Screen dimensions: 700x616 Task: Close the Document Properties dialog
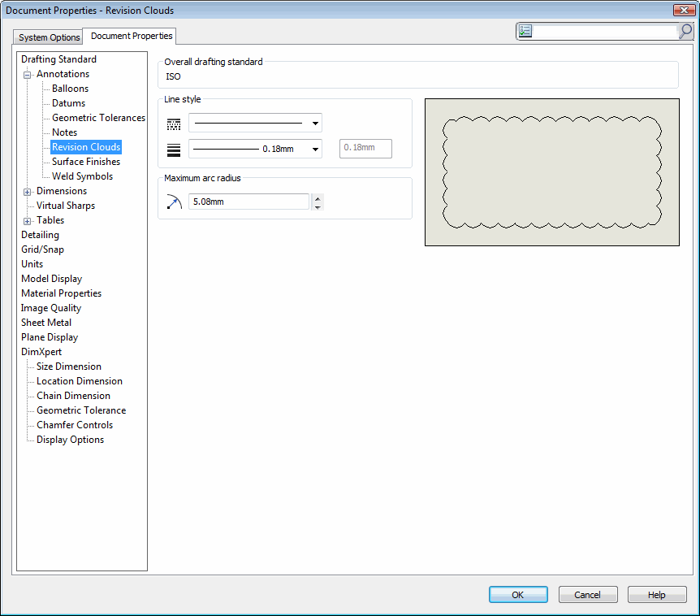click(x=684, y=10)
